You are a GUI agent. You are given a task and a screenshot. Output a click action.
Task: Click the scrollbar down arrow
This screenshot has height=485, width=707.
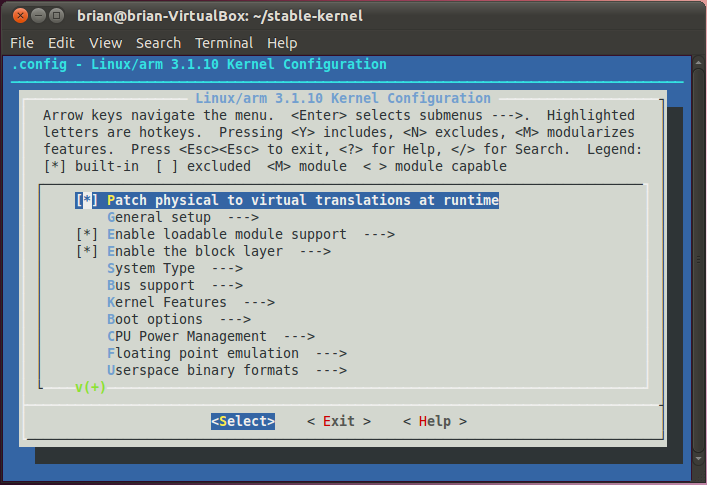(698, 459)
